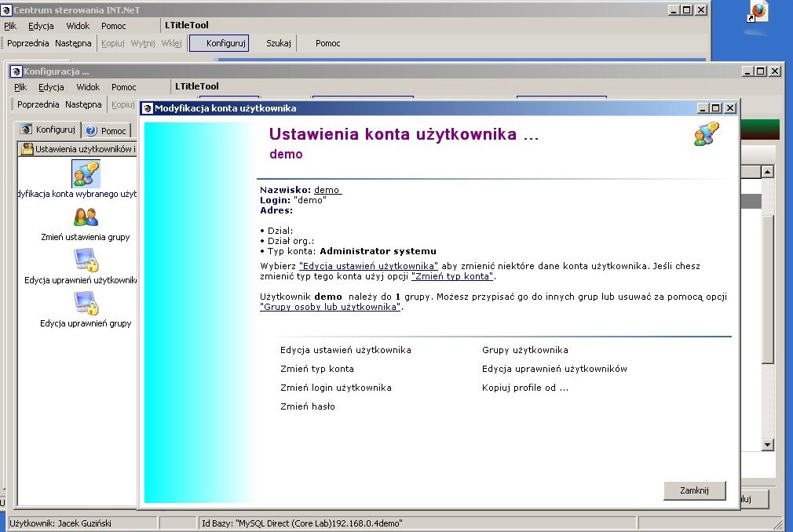The image size is (793, 532).
Task: Switch to the Konfiguruj tab in Konfiguracja window
Action: 48,129
